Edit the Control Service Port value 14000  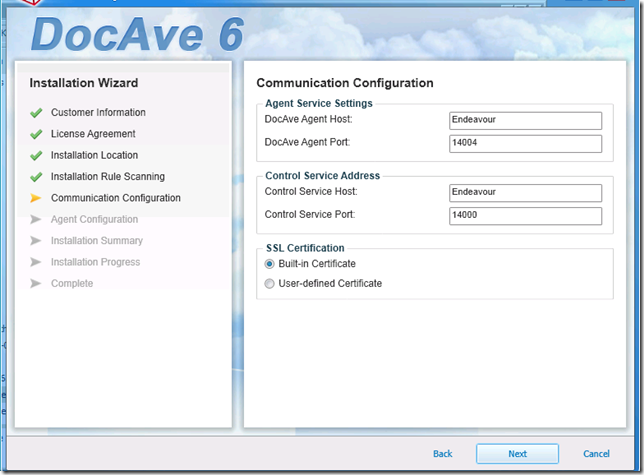[x=525, y=216]
